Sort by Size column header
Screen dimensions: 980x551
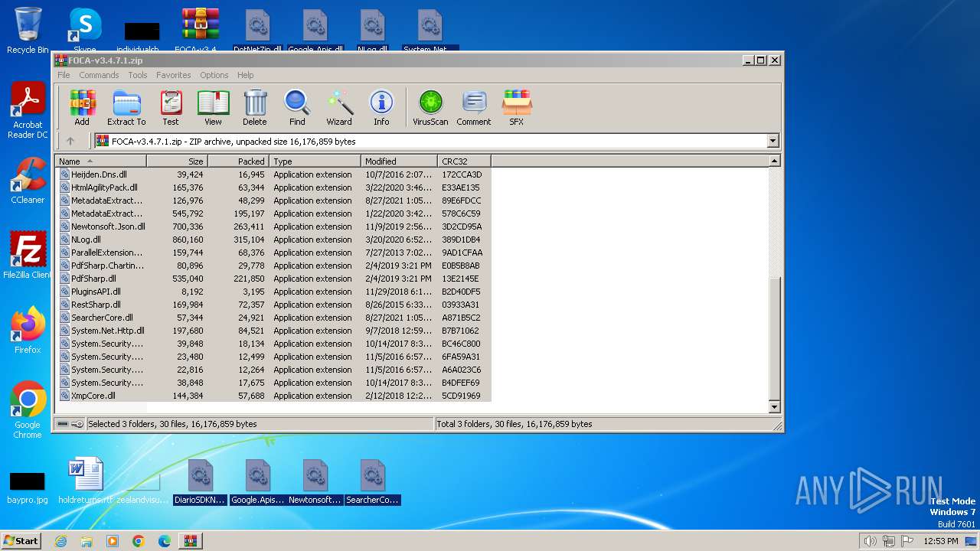177,161
